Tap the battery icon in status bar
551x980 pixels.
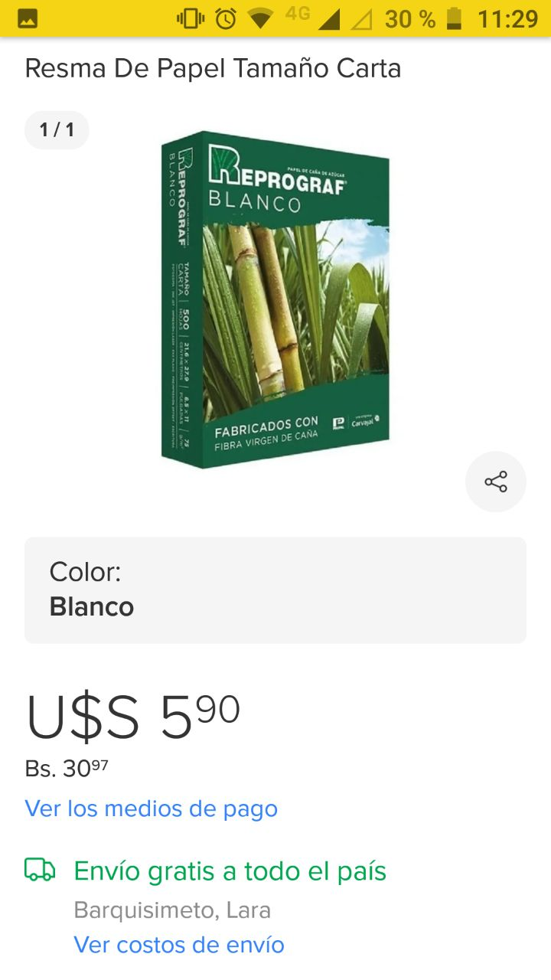click(x=455, y=18)
